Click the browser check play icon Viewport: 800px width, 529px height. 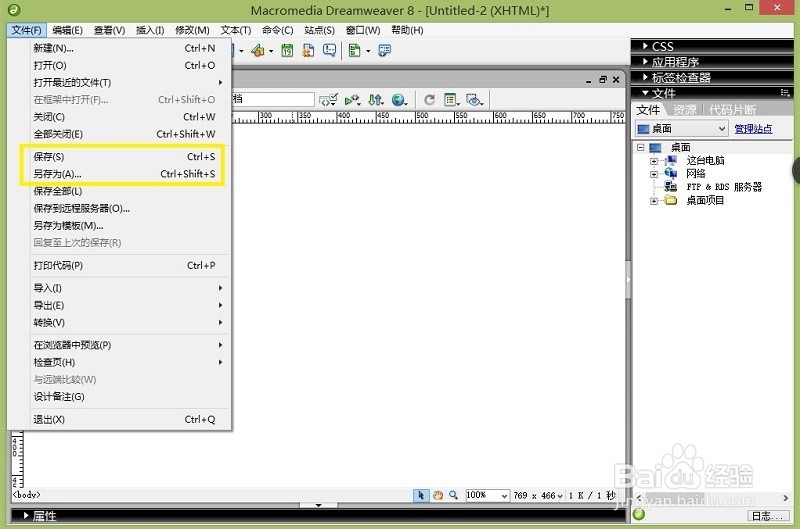pos(352,99)
